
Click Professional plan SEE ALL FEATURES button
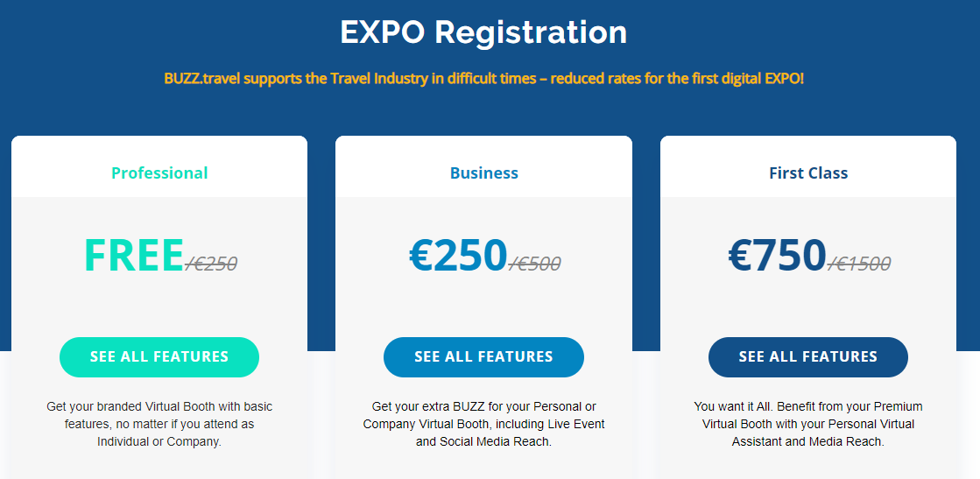point(159,357)
